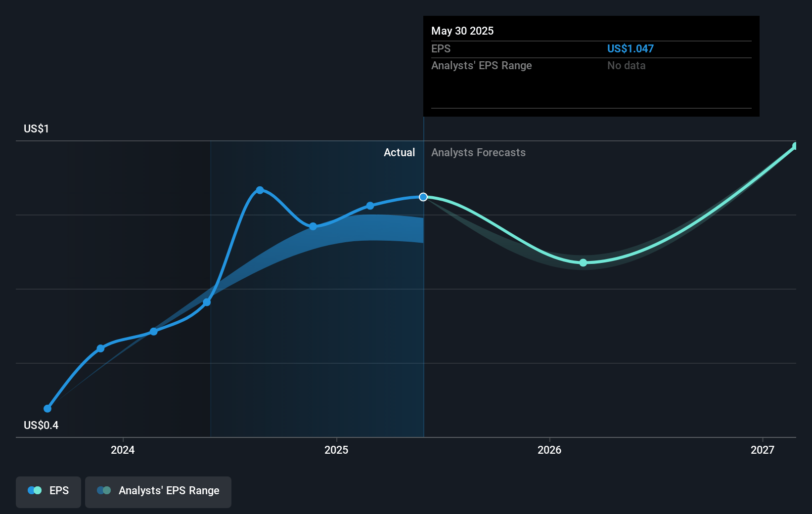The image size is (812, 514).
Task: Click the forecast EPS point at 2027
Action: (795, 146)
